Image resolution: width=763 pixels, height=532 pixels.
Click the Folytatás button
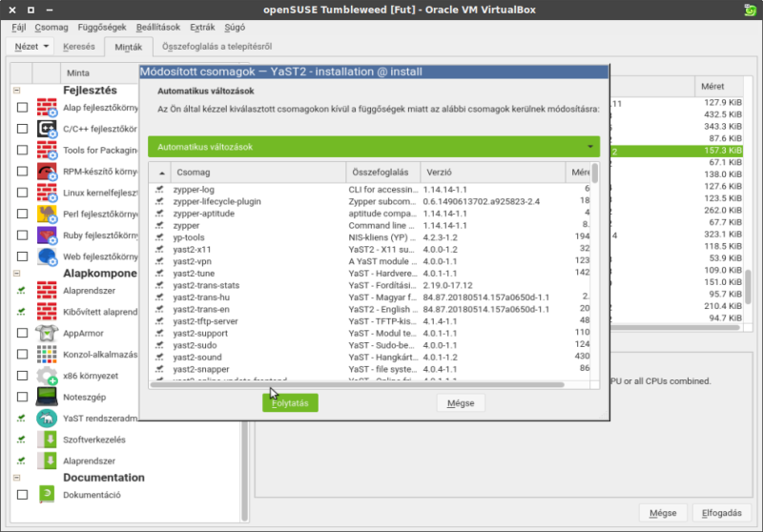point(290,403)
